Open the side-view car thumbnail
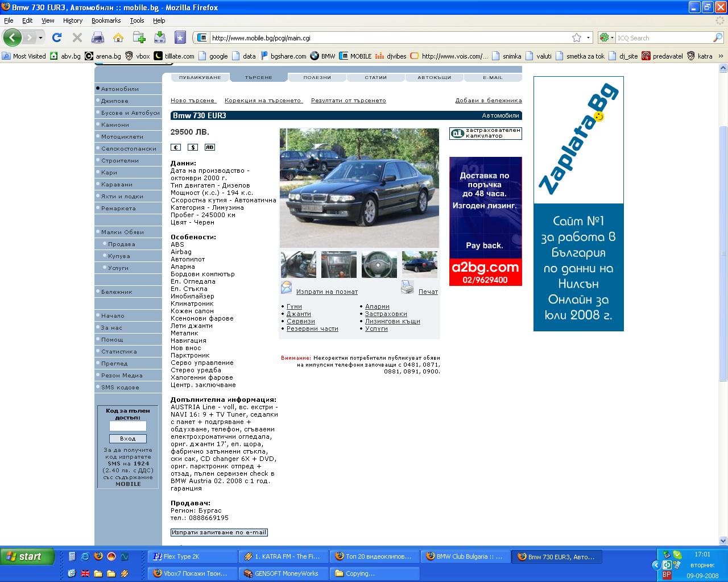This screenshot has height=582, width=728. point(420,264)
